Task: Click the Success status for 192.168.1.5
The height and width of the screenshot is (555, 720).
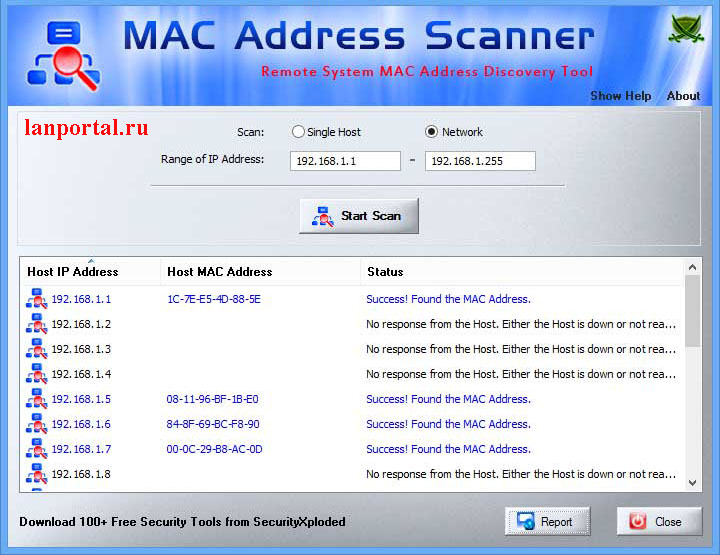Action: pos(449,399)
